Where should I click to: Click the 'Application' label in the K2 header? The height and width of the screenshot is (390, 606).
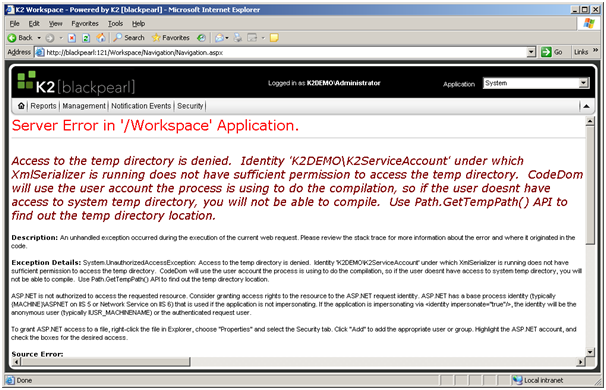click(x=459, y=84)
